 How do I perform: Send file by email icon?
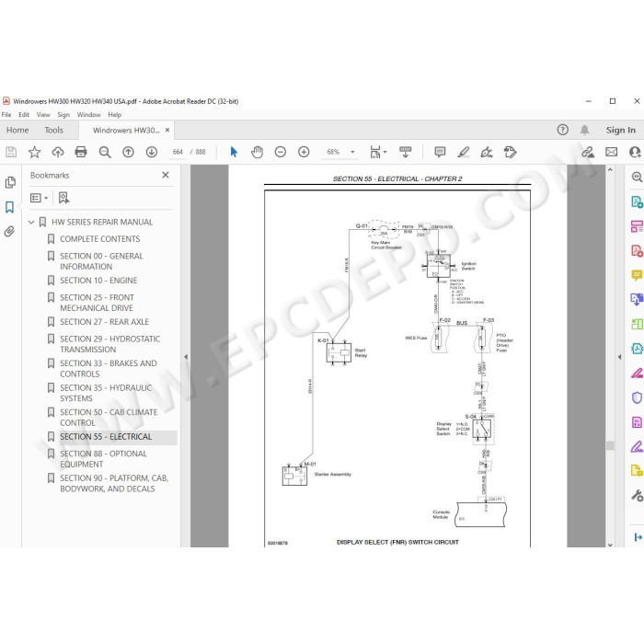tap(611, 152)
